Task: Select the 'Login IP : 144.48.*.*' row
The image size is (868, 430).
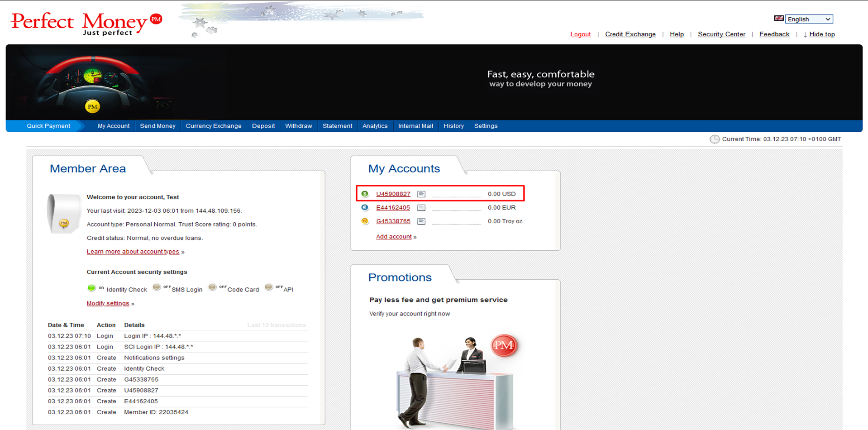Action: pos(177,336)
